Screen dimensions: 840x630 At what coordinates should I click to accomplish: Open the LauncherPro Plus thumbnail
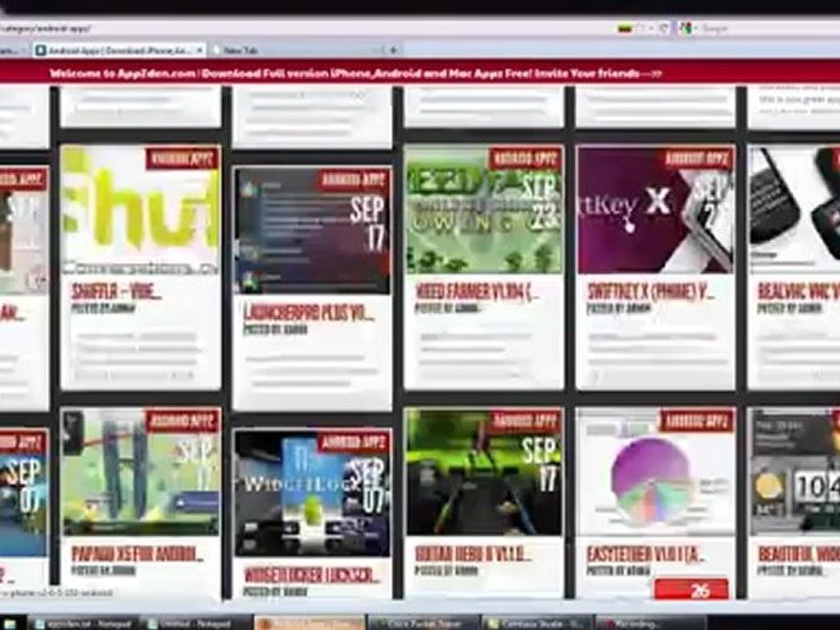pos(312,231)
